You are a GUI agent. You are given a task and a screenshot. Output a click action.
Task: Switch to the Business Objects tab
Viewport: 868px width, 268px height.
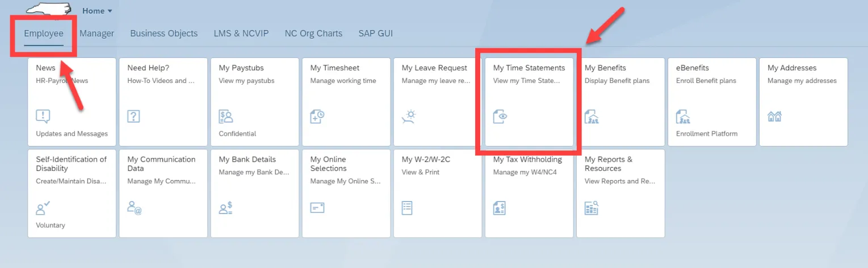tap(164, 33)
